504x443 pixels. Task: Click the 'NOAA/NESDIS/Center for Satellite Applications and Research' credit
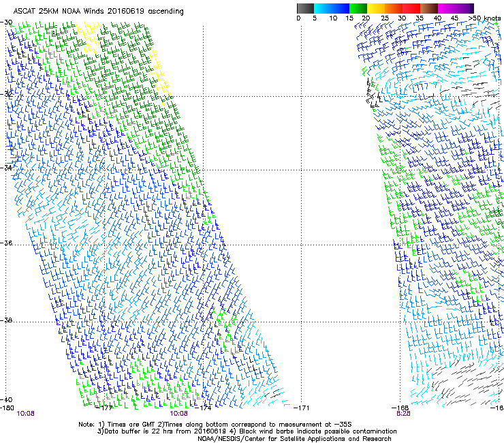coord(294,439)
